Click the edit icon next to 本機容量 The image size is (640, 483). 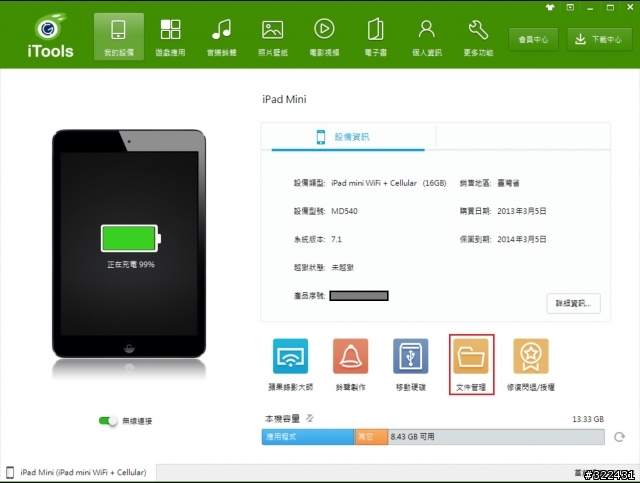(310, 418)
